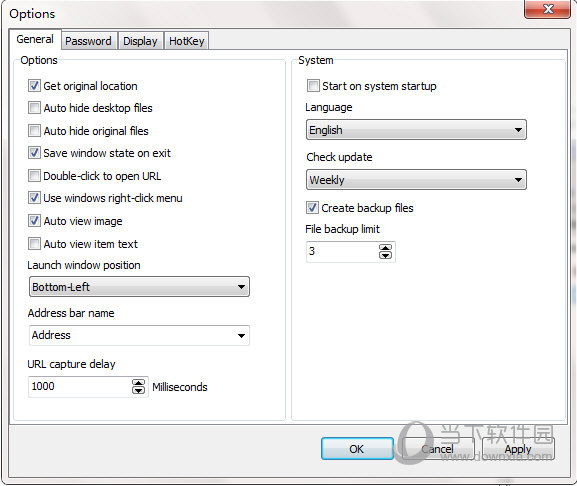The image size is (577, 486).
Task: Decrease URL capture delay with down arrow
Action: 138,390
